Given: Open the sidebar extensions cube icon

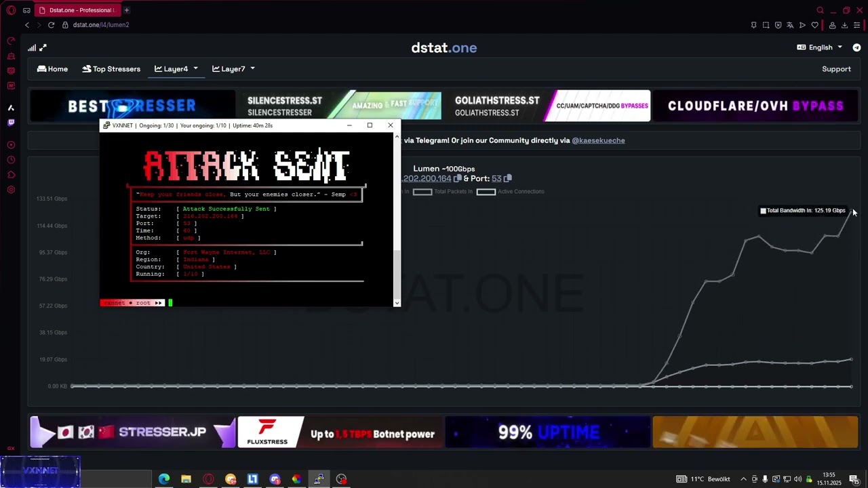Looking at the screenshot, I should tap(11, 175).
